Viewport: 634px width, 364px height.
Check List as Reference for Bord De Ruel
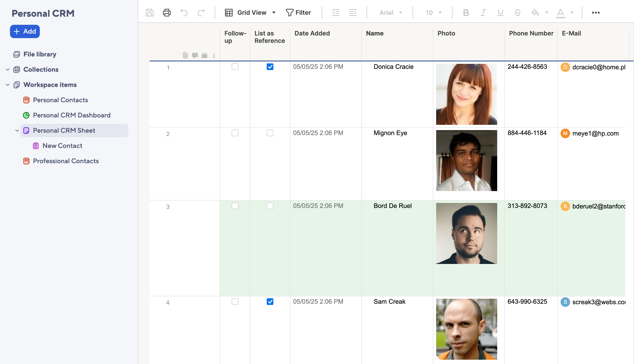coord(270,206)
